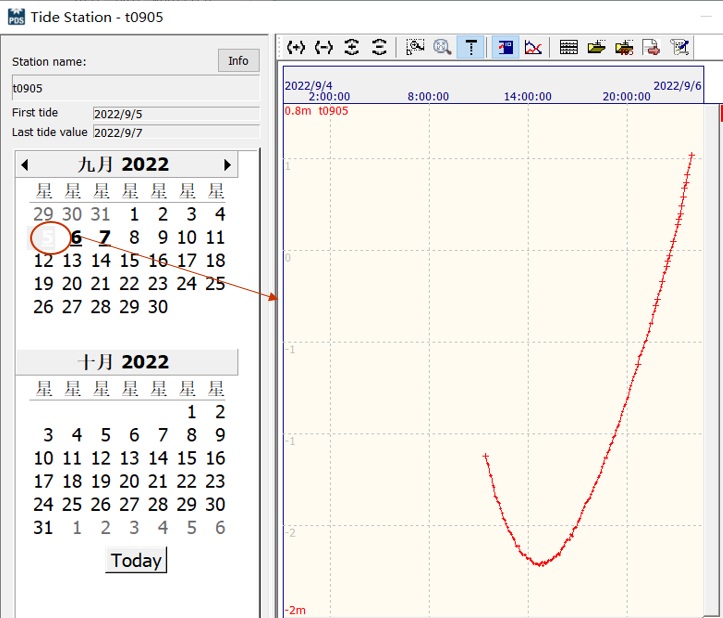Open the tide data table grid icon

coord(569,47)
